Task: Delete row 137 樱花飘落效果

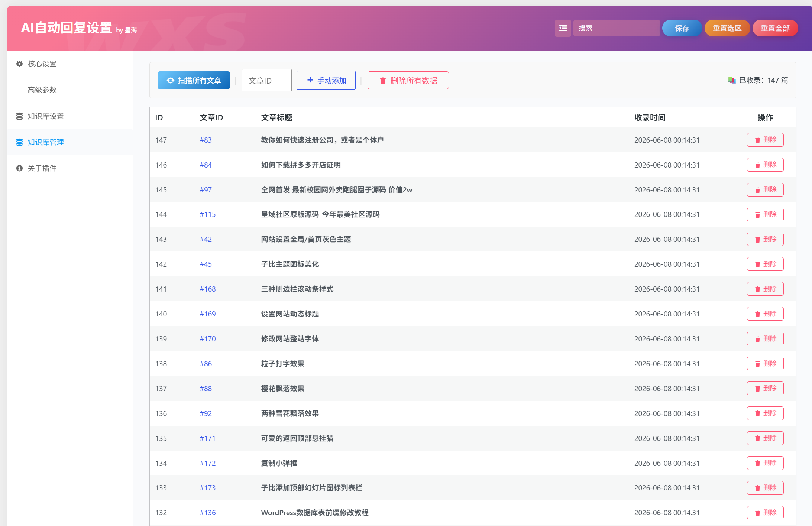Action: [x=765, y=389]
